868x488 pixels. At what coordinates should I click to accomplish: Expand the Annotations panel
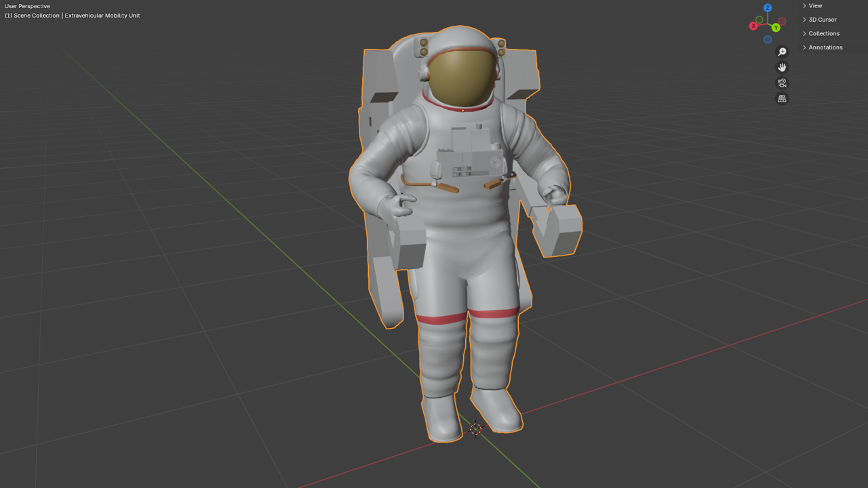coord(825,47)
